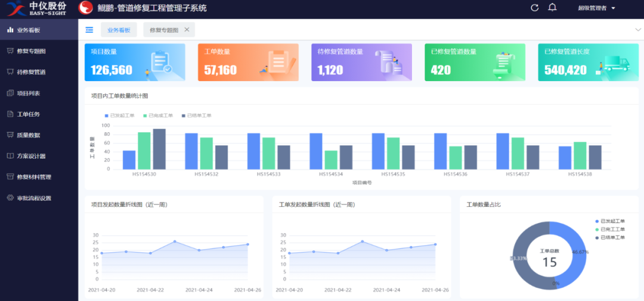Toggle 已发起工单 legend in bar chart

pos(119,116)
